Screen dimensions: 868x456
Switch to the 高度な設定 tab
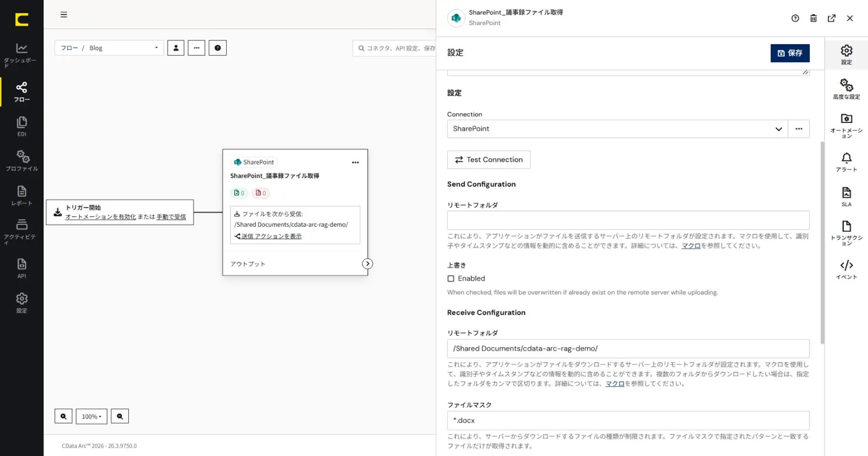click(x=846, y=89)
